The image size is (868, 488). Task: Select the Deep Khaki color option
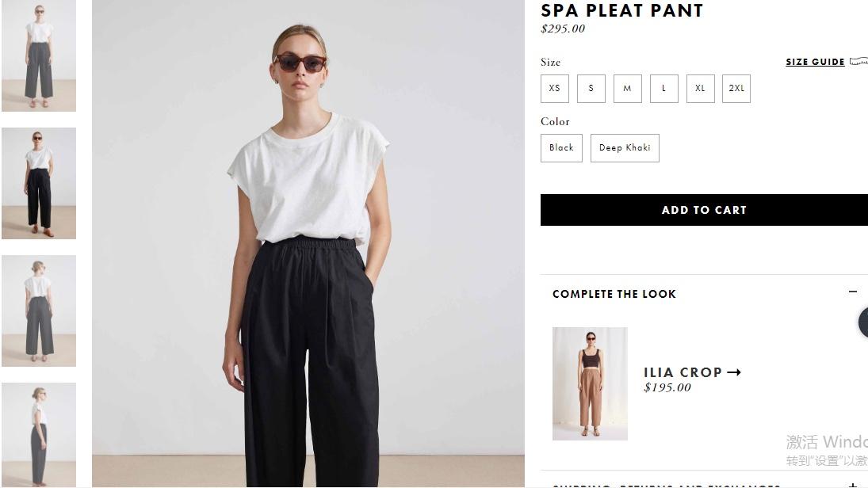(625, 147)
